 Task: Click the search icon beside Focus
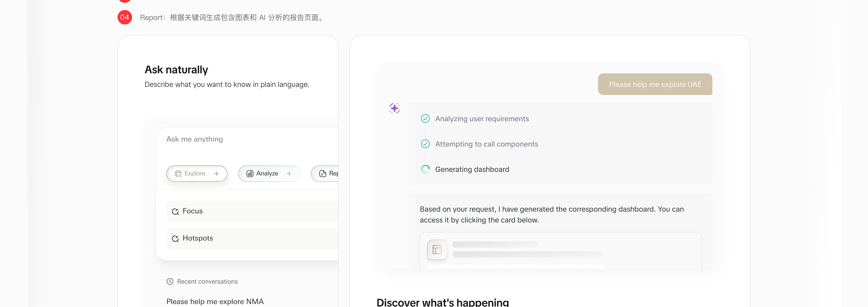coord(175,211)
